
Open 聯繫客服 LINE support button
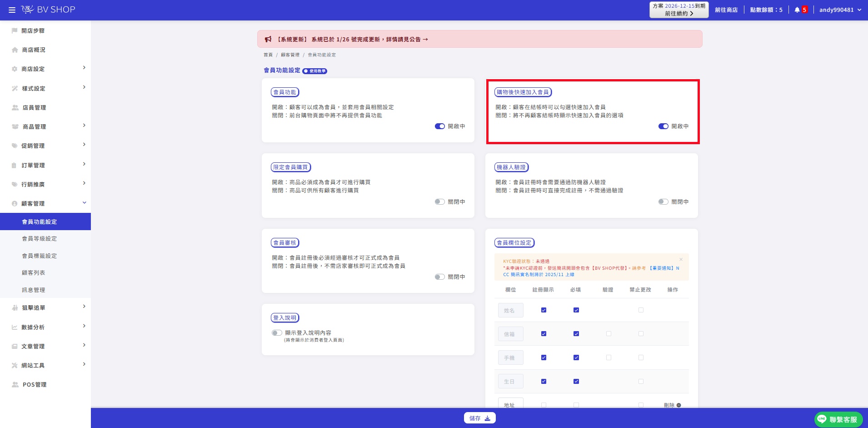(x=838, y=419)
